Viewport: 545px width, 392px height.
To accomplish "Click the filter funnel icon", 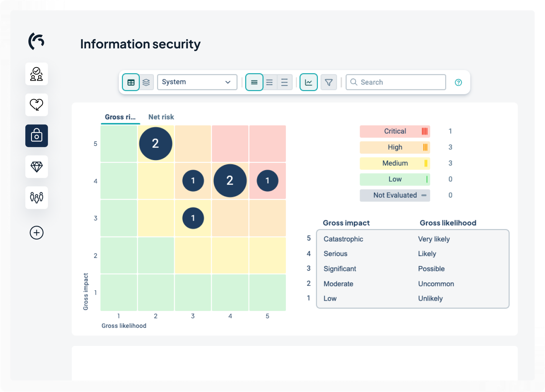I will tap(329, 82).
